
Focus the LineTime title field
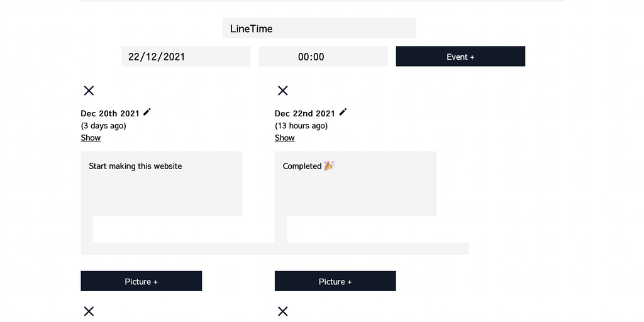pyautogui.click(x=319, y=28)
